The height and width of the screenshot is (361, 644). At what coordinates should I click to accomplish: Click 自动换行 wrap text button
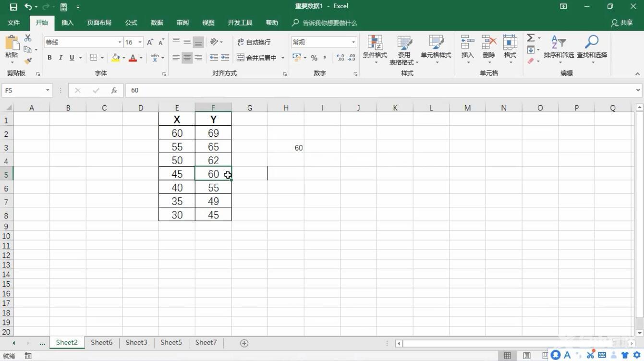(254, 42)
